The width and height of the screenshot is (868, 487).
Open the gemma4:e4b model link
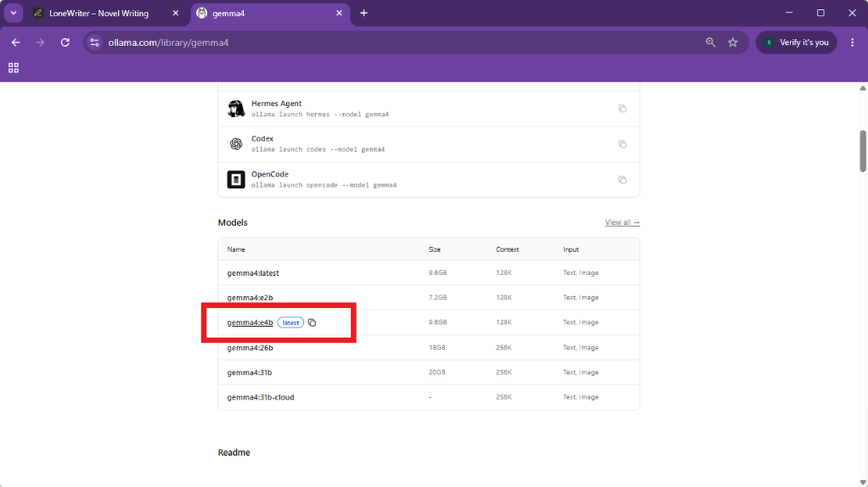click(250, 323)
